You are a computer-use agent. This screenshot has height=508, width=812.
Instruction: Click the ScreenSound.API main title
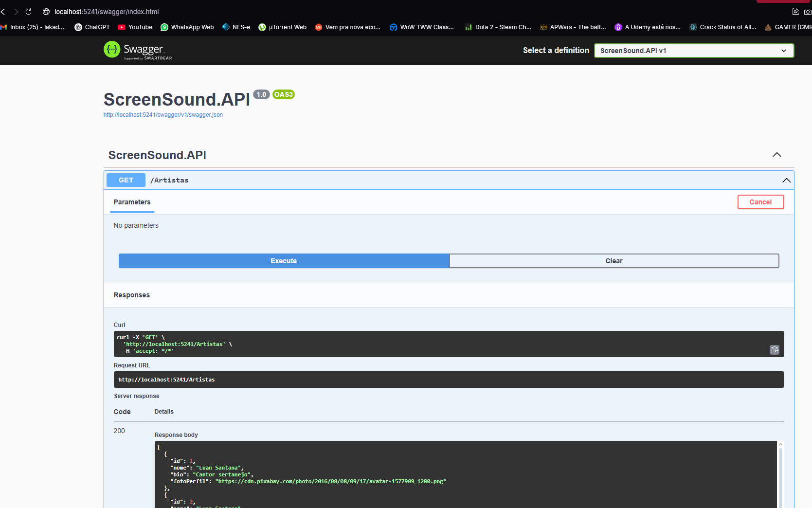tap(177, 99)
